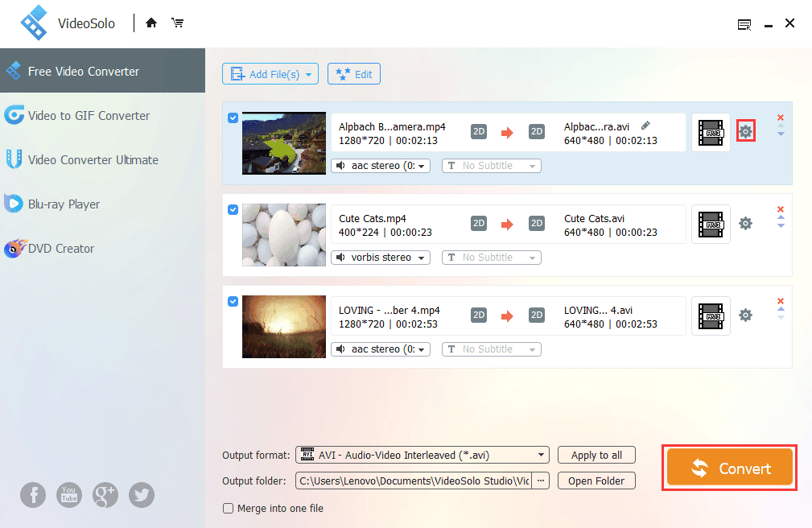812x528 pixels.
Task: Uncheck the Alpbach video checkbox
Action: 233,118
